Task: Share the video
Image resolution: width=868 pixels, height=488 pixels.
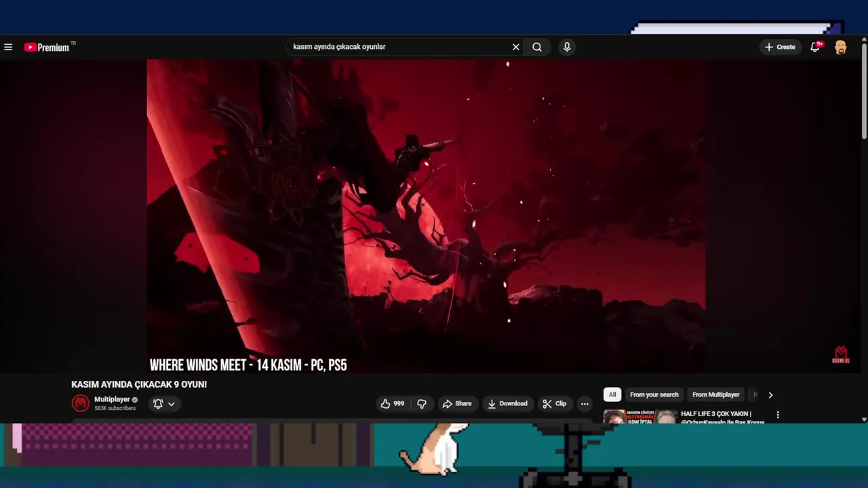Action: coord(457,403)
